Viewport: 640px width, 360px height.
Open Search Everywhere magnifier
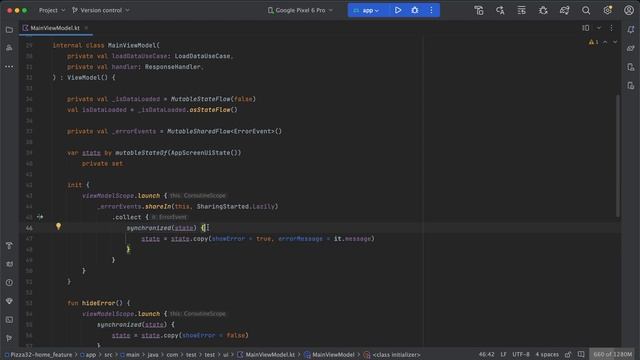[586, 10]
